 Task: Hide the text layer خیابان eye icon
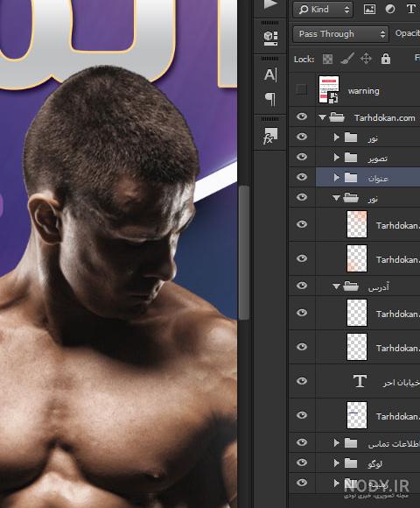(x=302, y=381)
